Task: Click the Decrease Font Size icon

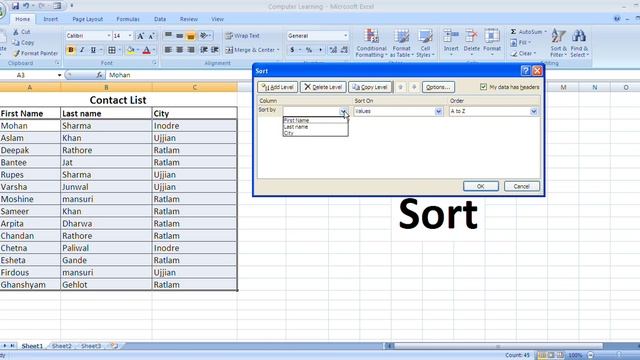Action: (151, 36)
